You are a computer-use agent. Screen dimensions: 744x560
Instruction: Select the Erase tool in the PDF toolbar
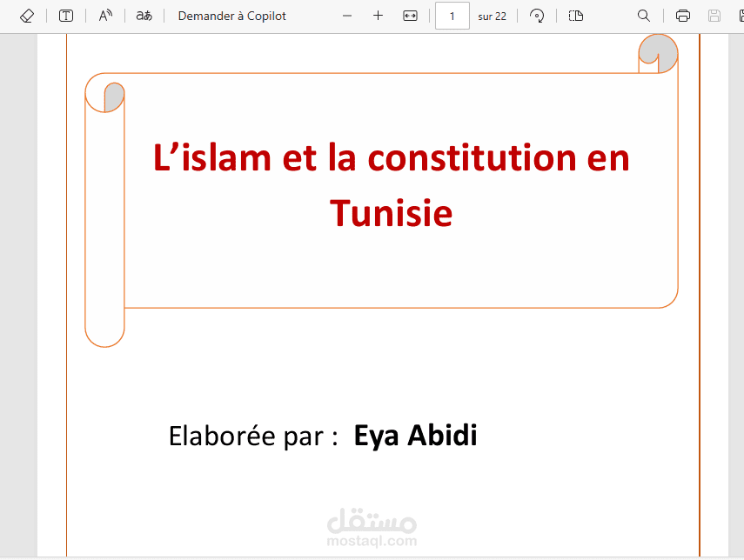(27, 16)
